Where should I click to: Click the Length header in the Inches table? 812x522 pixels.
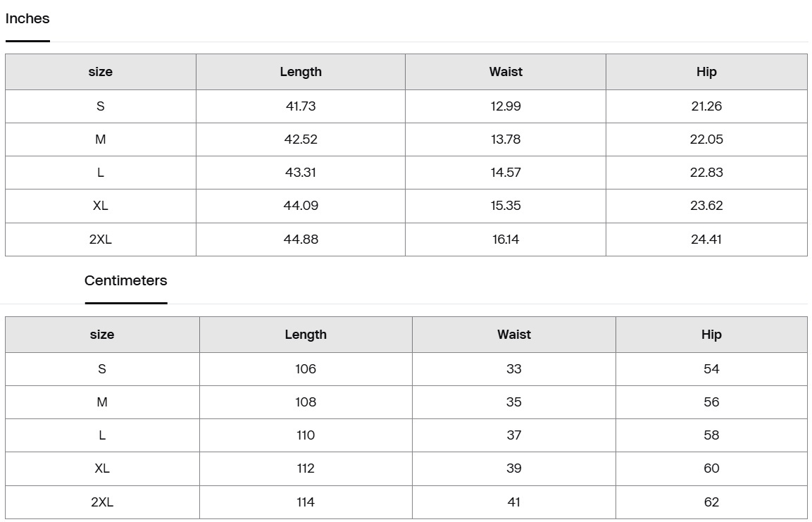301,72
